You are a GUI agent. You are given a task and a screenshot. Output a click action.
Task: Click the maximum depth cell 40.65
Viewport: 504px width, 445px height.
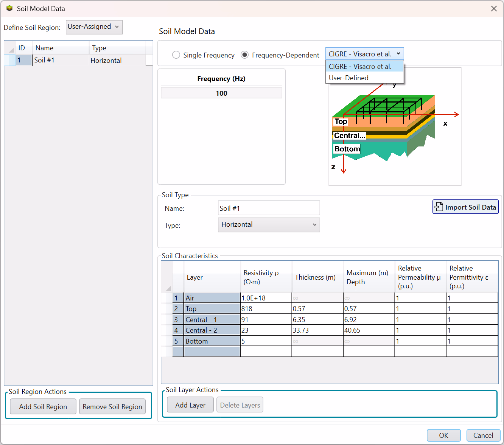click(x=369, y=330)
